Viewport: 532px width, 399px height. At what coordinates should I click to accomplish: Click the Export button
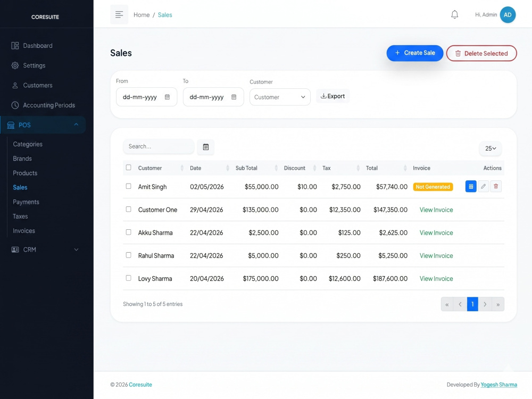click(x=333, y=96)
